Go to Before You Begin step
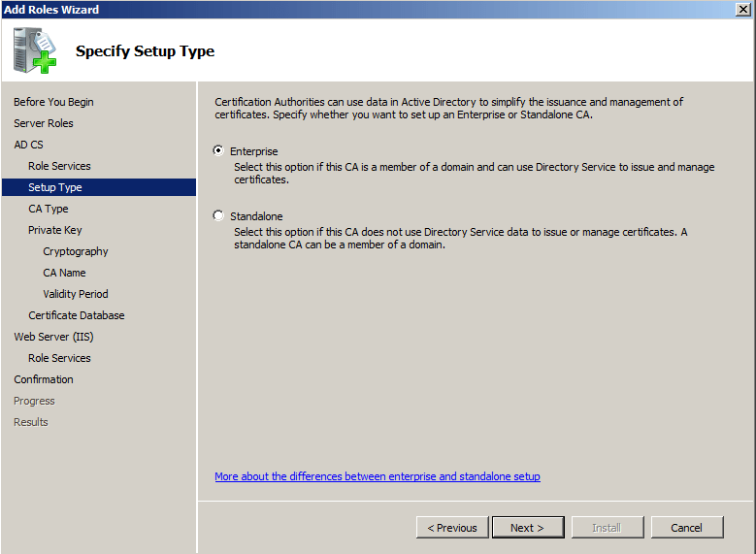This screenshot has width=756, height=554. click(x=53, y=102)
